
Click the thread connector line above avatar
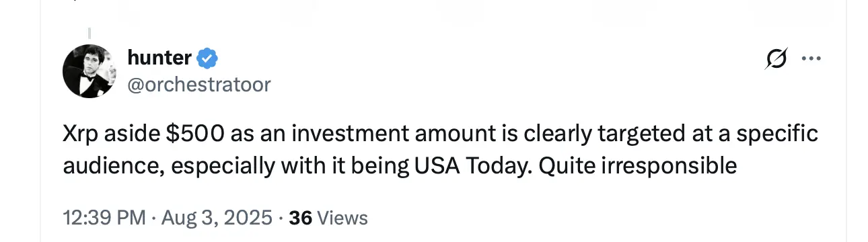coord(89,34)
